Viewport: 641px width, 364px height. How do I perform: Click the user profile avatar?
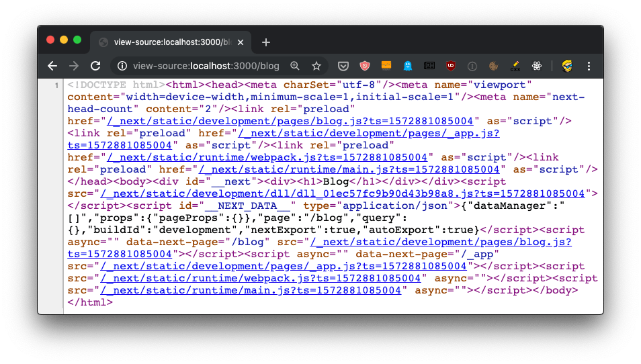pyautogui.click(x=566, y=66)
